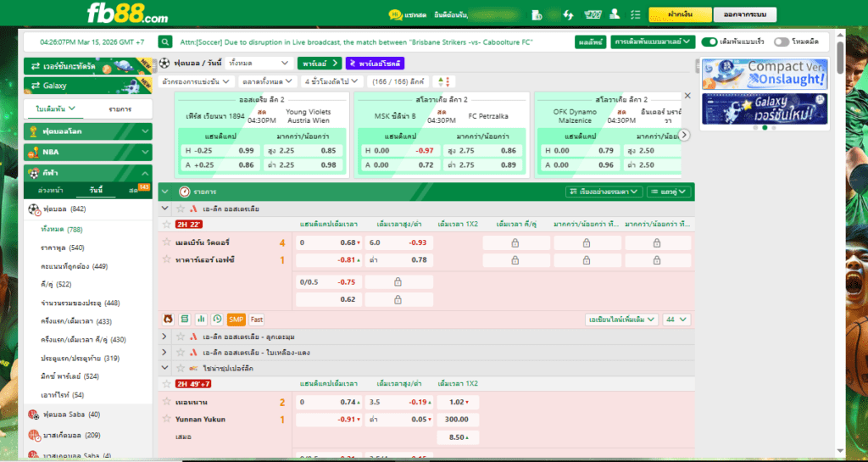Open the user account profile icon
868x462 pixels.
click(615, 15)
